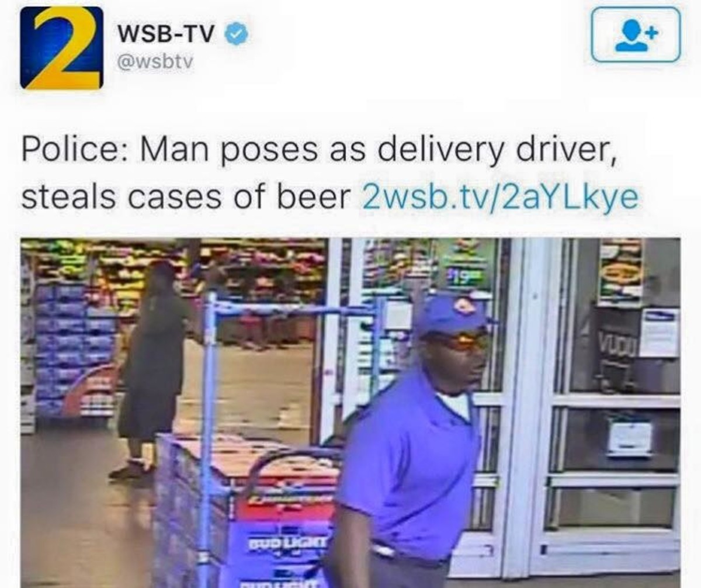
Task: Follow WSB-TV with the add-person button
Action: click(636, 34)
